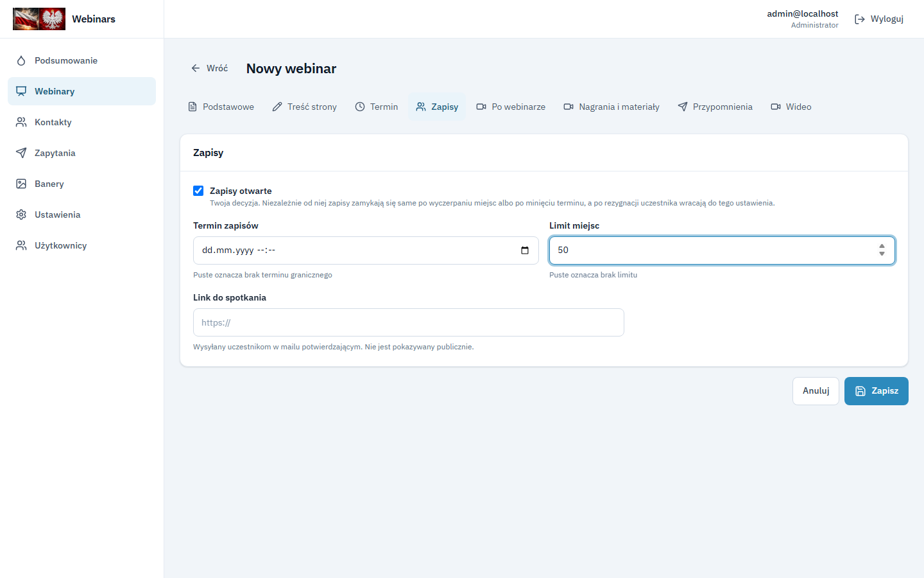Screen dimensions: 924x578
Task: Focus the Link do spotkania field
Action: [x=409, y=322]
